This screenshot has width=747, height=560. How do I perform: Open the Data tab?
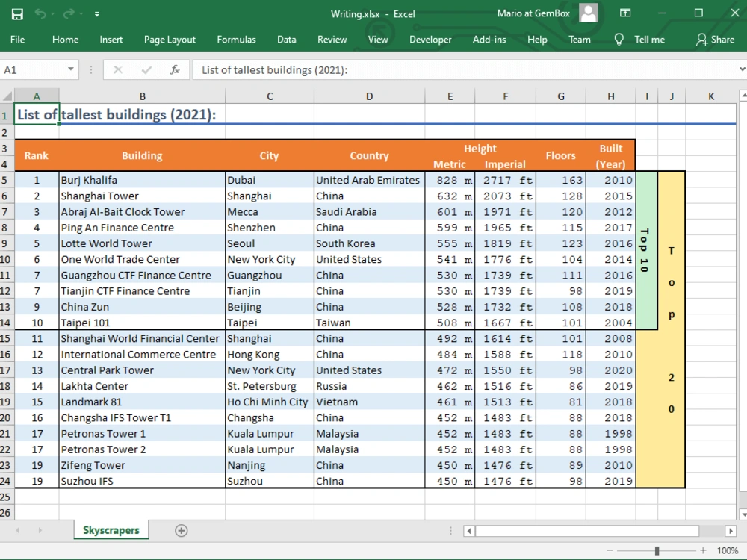click(287, 40)
